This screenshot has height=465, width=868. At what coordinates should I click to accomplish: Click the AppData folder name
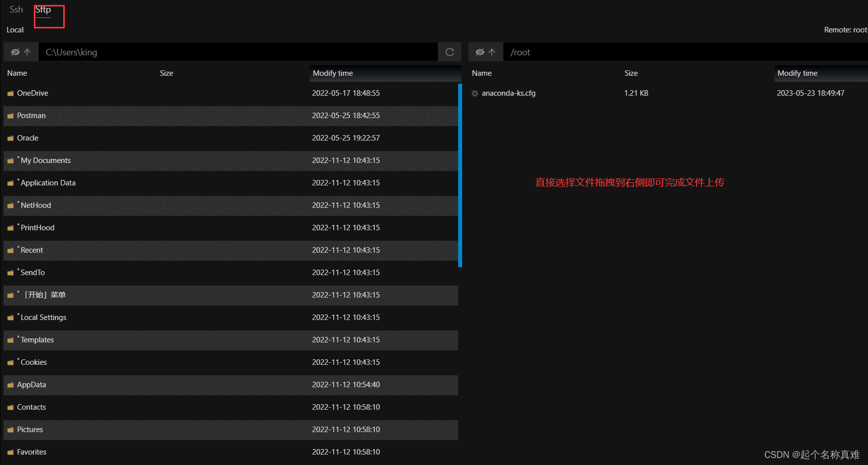tap(31, 385)
